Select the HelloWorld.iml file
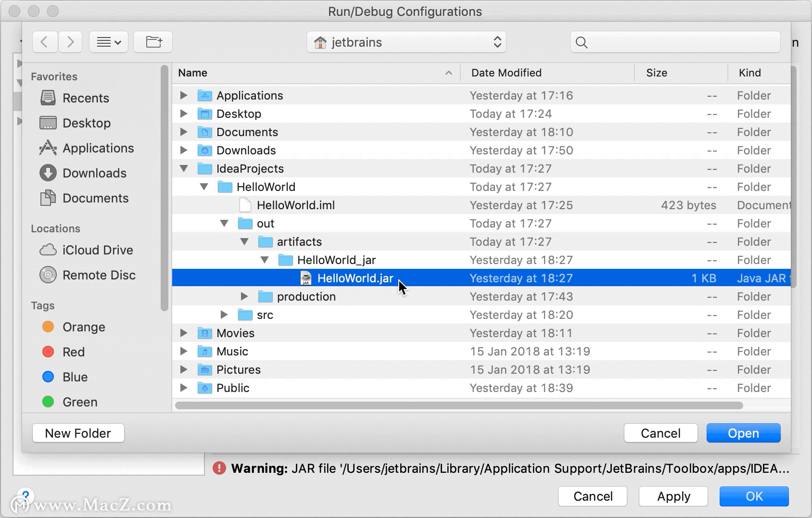The height and width of the screenshot is (518, 812). coord(481,205)
